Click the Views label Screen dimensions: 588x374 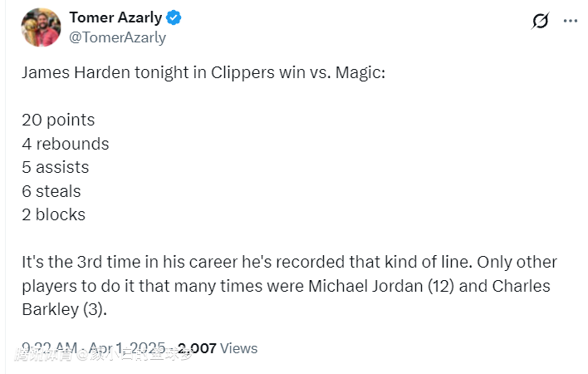(239, 348)
